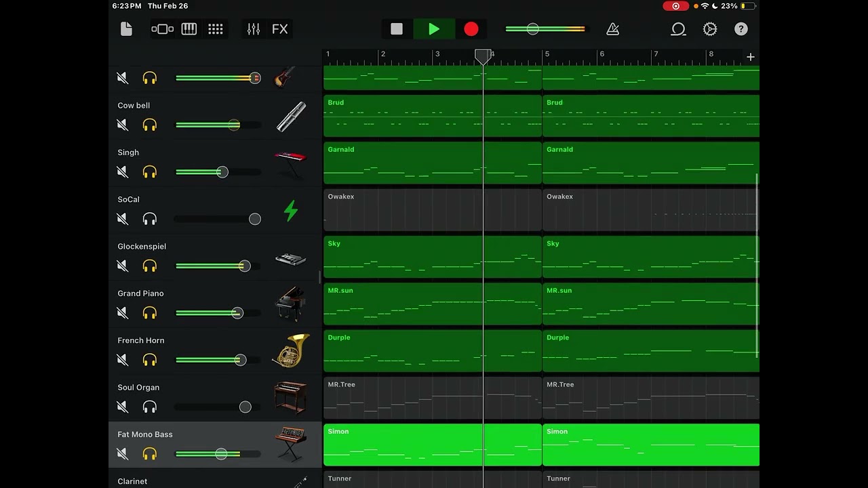Open My Songs browser document icon
The image size is (868, 488).
click(126, 29)
